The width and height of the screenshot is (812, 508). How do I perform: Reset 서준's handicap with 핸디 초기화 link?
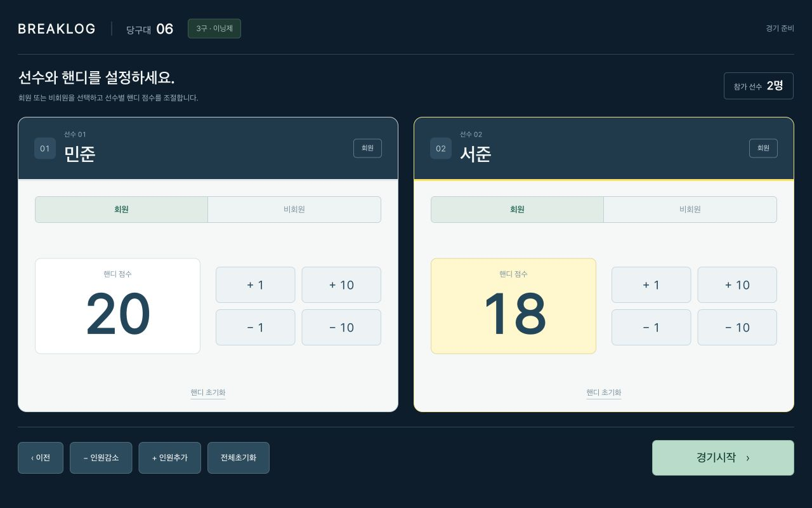[x=604, y=392]
